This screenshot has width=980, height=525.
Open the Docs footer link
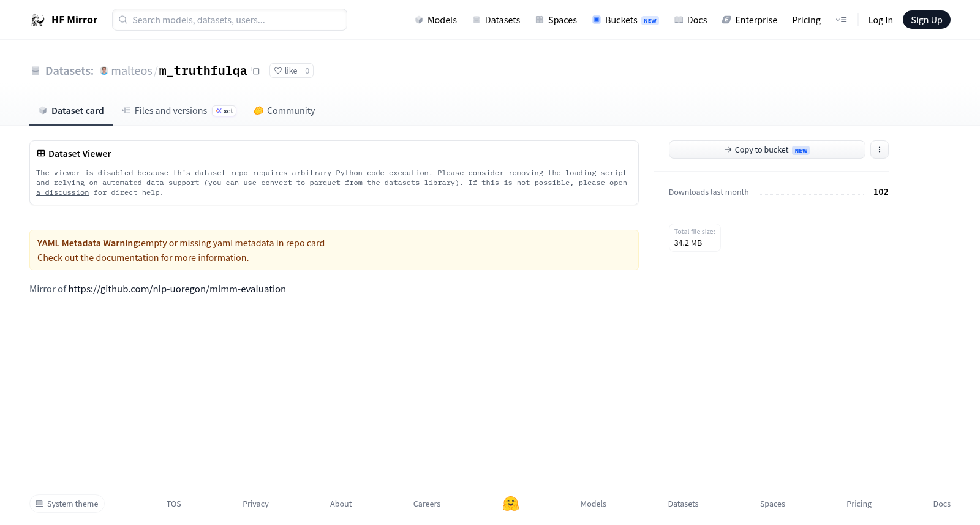942,504
